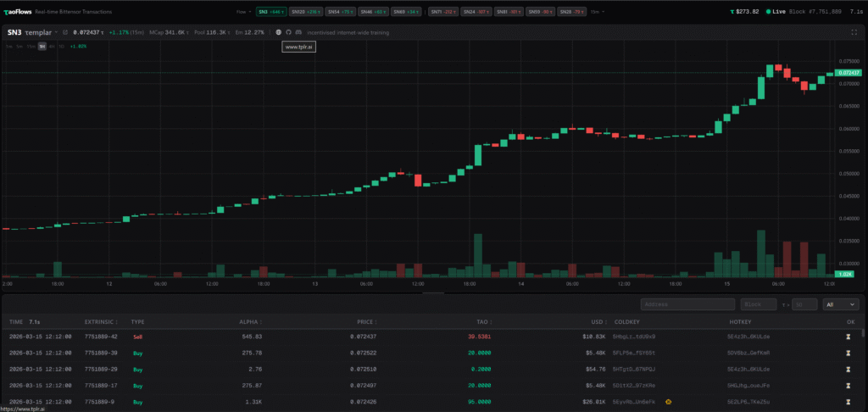This screenshot has height=412, width=868.
Task: Select the SN120 subnet chip
Action: (x=304, y=12)
